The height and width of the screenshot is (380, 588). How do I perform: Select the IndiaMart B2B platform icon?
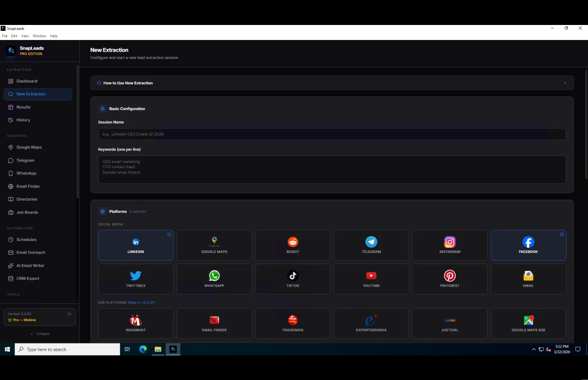(136, 321)
